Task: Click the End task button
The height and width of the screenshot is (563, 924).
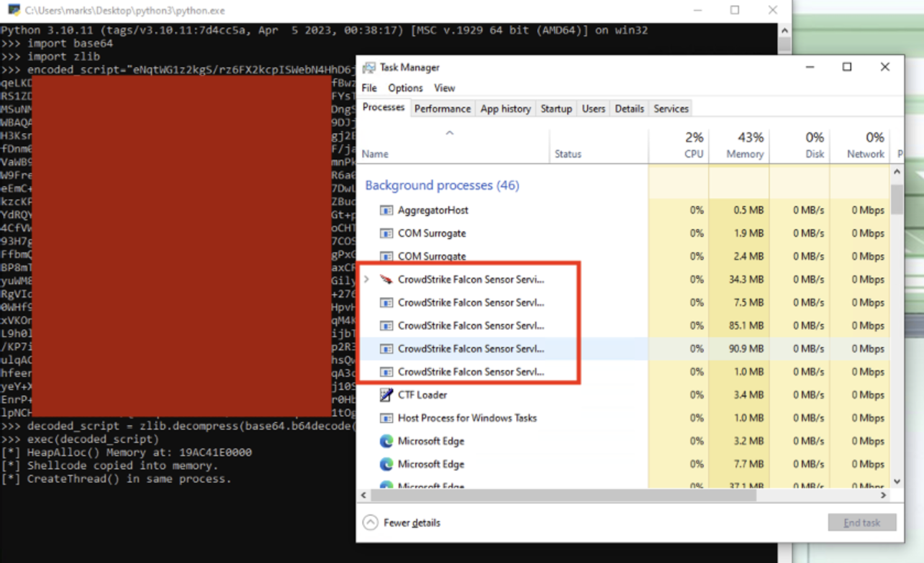Action: coord(862,523)
